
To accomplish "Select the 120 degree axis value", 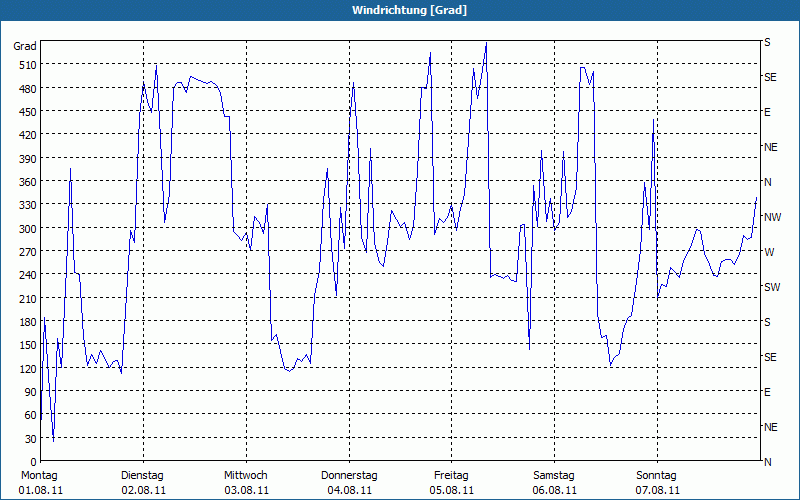I will click(x=28, y=368).
